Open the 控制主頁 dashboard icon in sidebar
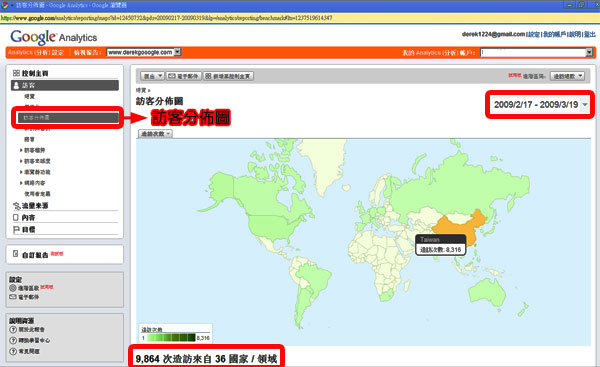 16,73
